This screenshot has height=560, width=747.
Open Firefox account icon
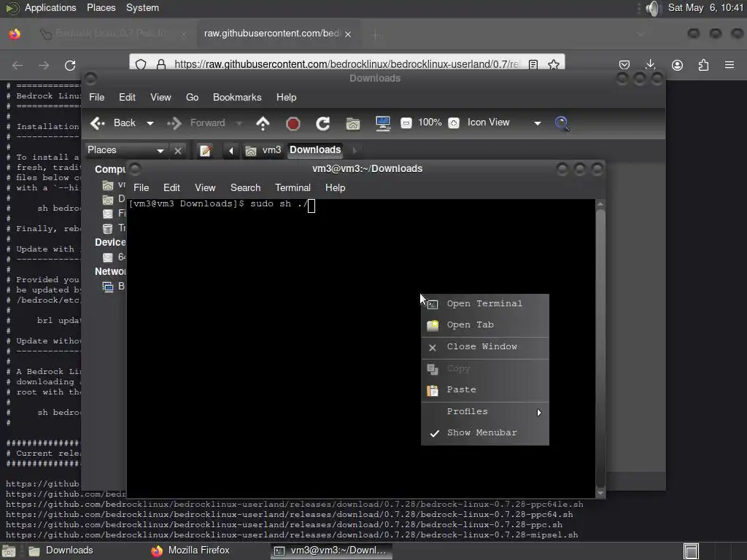[677, 65]
